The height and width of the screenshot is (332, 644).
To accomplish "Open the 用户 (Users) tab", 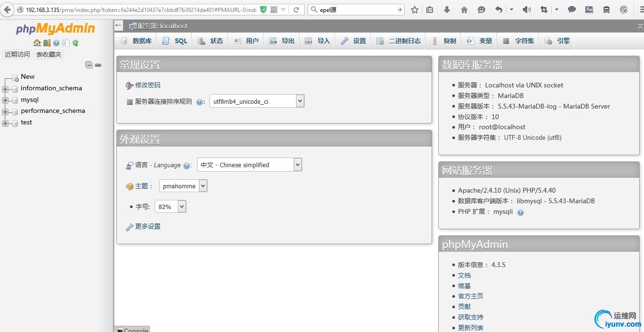I will point(246,41).
